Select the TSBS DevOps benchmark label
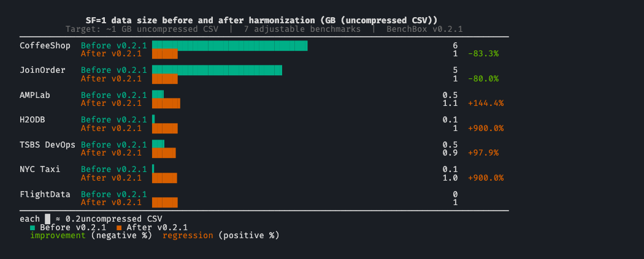Image resolution: width=644 pixels, height=259 pixels. 47,145
